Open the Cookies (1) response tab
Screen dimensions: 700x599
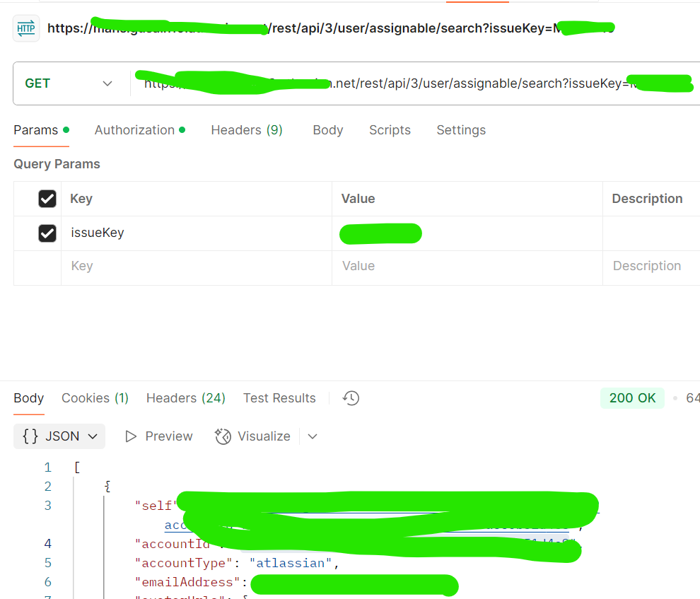pos(95,398)
